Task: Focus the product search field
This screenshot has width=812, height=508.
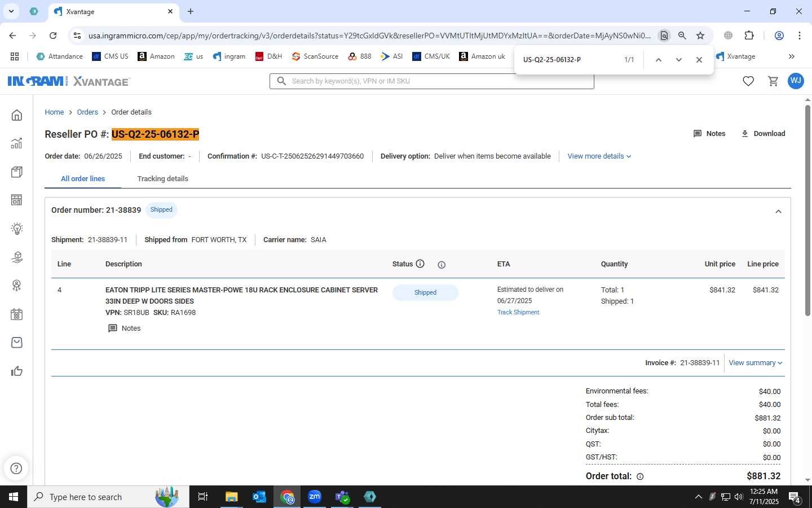Action: tap(432, 81)
